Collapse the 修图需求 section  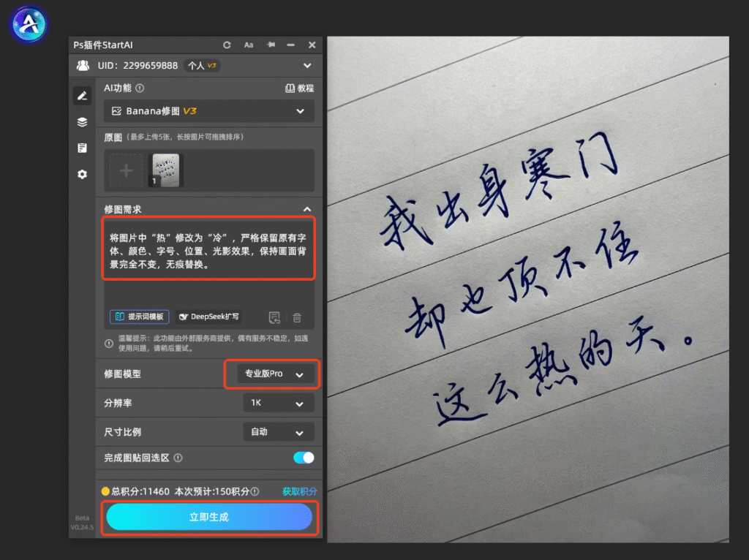tap(307, 209)
